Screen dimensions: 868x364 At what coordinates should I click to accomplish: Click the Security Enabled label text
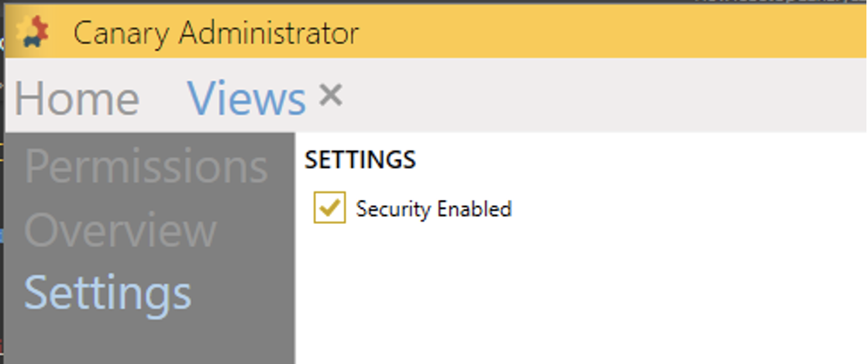[x=433, y=209]
